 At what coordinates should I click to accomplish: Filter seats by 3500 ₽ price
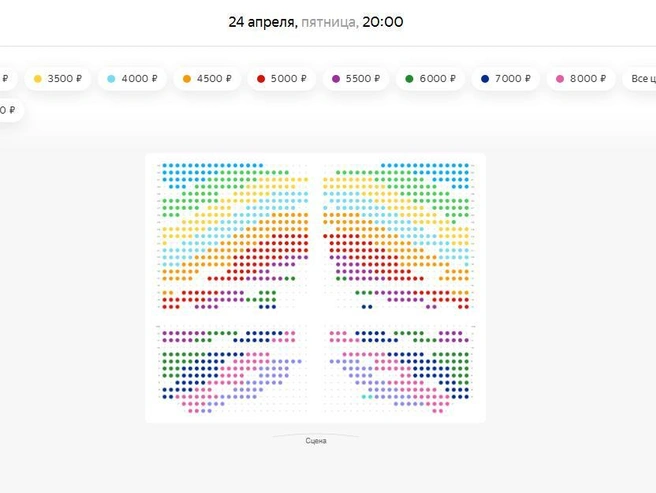(57, 79)
